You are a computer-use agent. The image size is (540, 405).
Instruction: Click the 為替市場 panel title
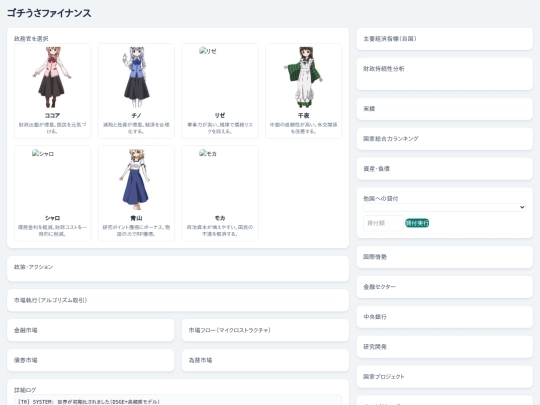[x=200, y=360]
